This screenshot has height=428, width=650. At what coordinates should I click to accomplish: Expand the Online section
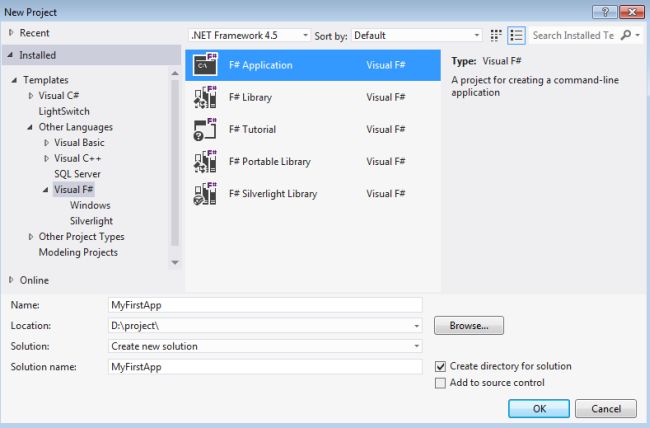point(11,280)
